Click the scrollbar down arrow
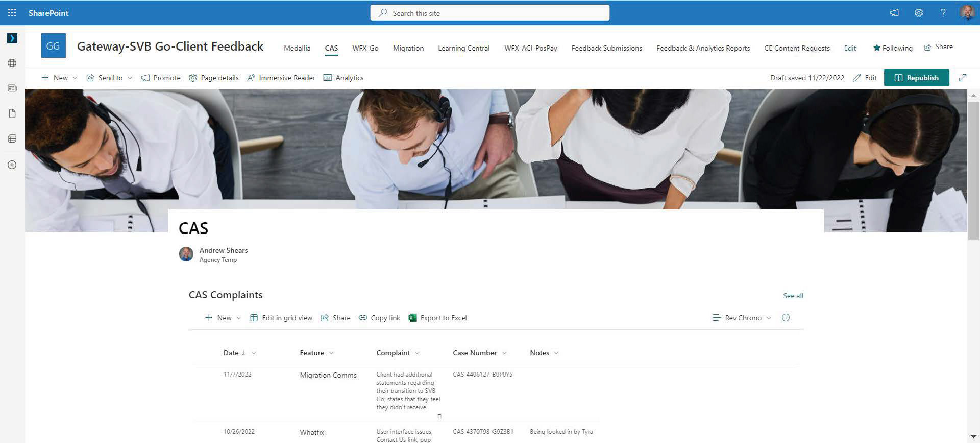 coord(973,437)
